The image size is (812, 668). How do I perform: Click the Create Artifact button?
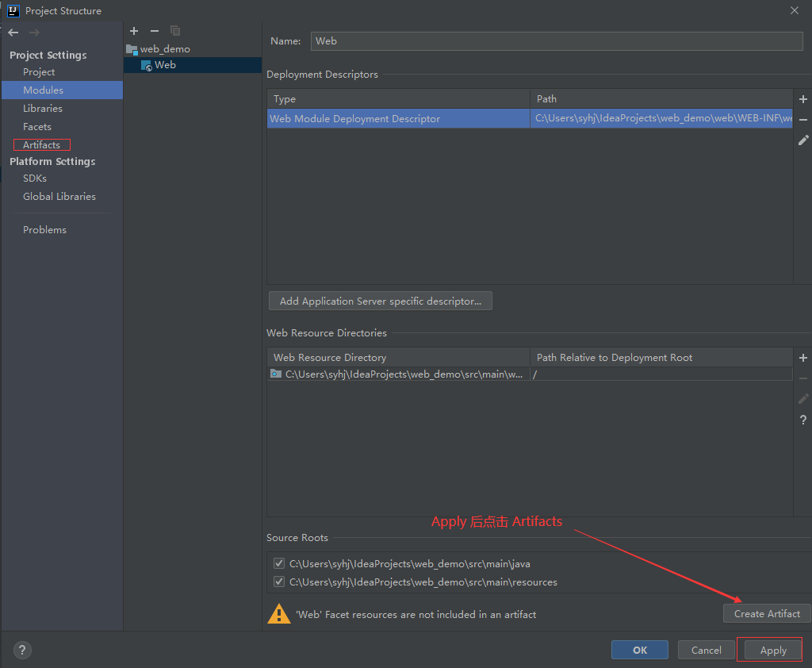[x=767, y=613]
